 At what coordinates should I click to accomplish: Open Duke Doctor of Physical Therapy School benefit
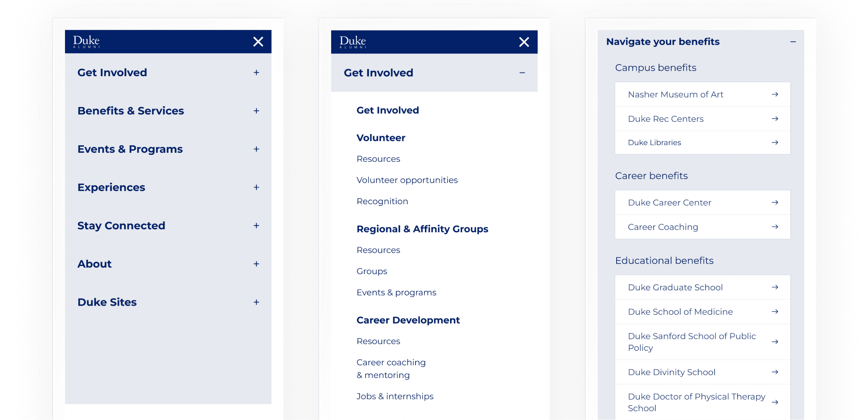[x=703, y=402]
